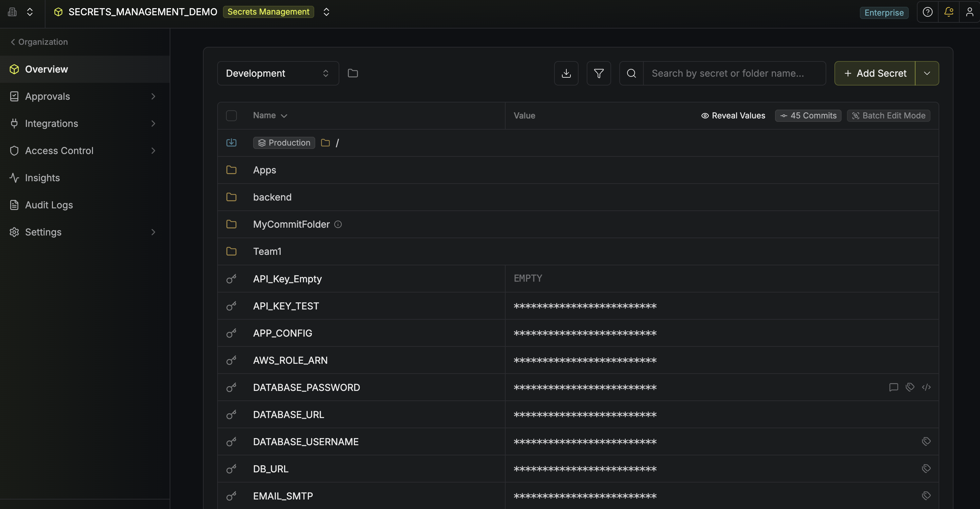Click the organization building icon in top bar
This screenshot has height=509, width=980.
[12, 12]
